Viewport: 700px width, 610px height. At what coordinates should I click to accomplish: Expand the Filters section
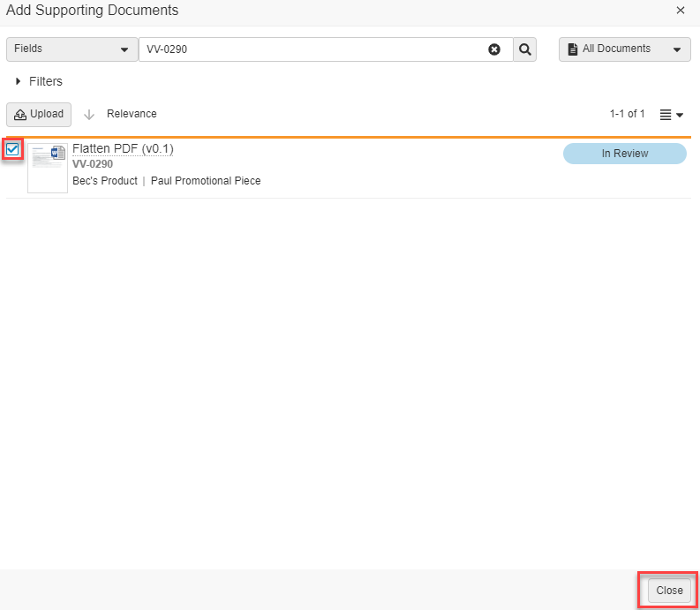coord(39,81)
